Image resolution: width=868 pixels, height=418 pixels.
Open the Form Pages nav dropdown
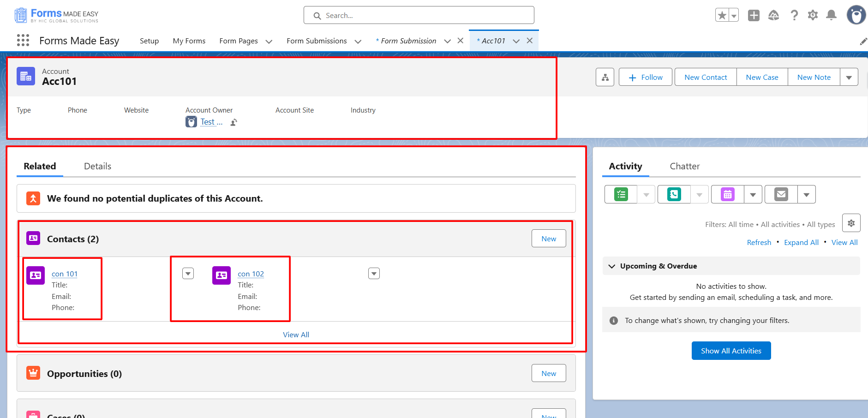269,42
